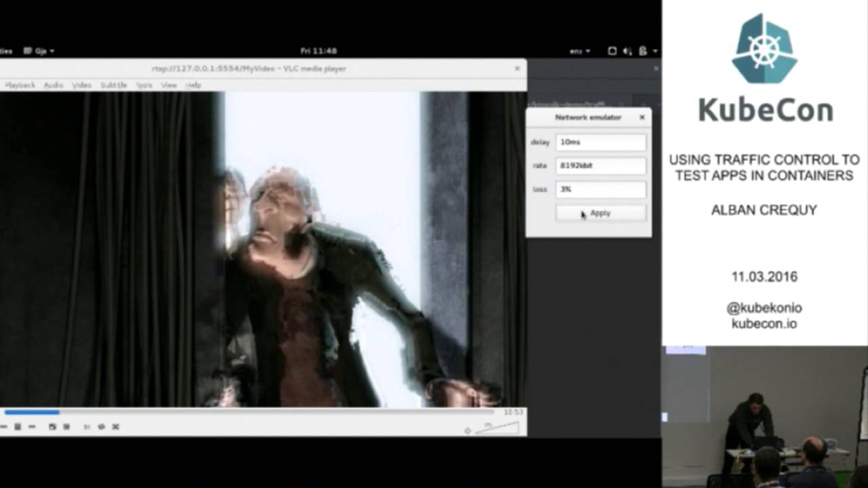This screenshot has height=488, width=868.
Task: Open VLC extended settings icon
Action: 66,426
